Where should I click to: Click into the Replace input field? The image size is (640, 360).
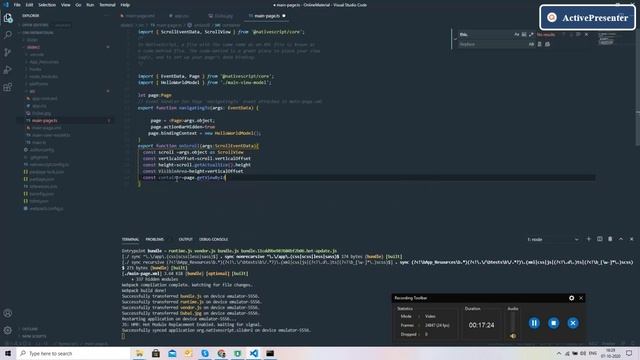pyautogui.click(x=492, y=44)
